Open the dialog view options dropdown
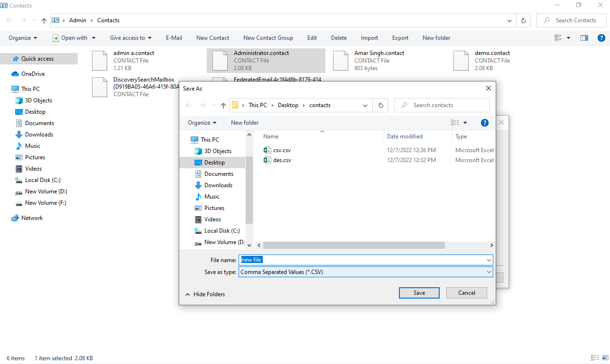 [465, 123]
